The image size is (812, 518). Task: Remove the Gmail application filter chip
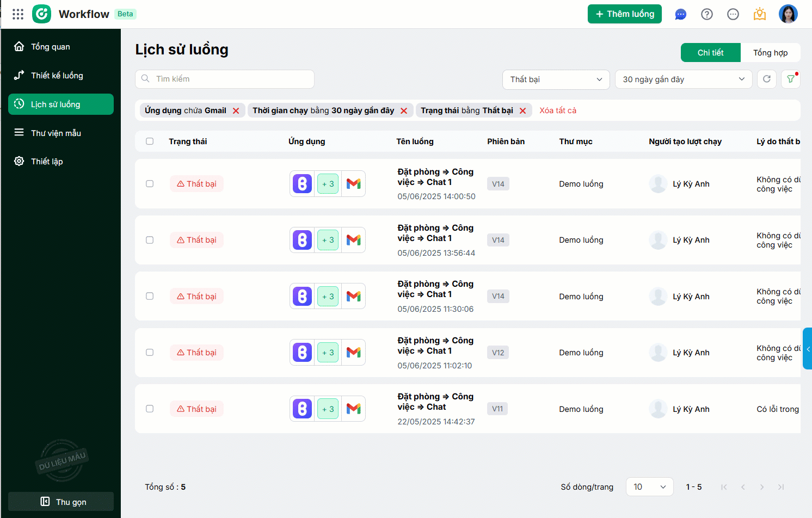coord(236,110)
